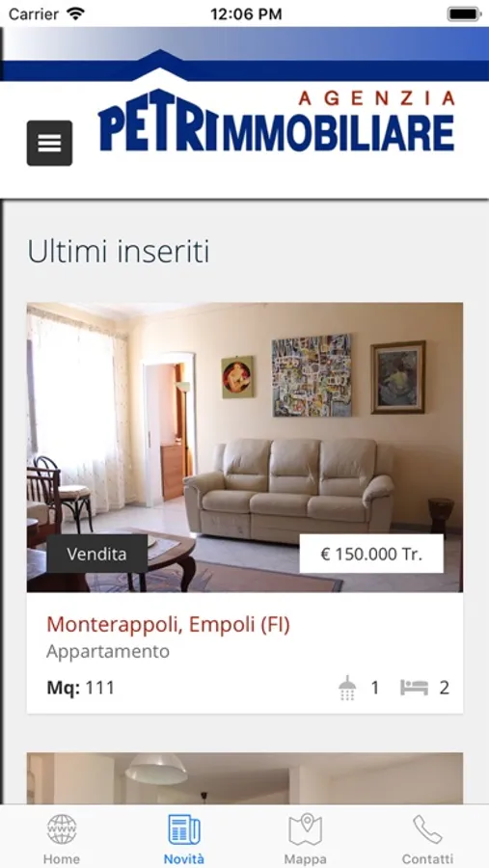Click the Appartamento property type text
The image size is (489, 868).
[108, 652]
